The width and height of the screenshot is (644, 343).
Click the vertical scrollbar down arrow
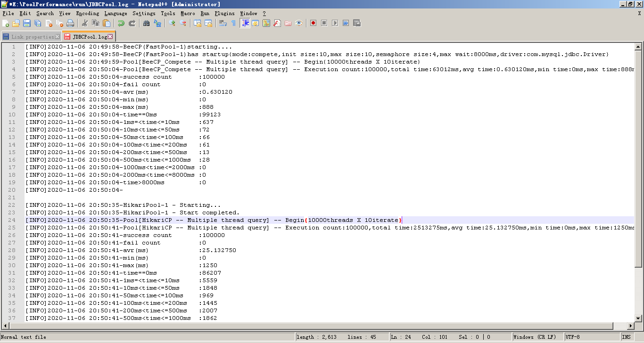coord(638,318)
